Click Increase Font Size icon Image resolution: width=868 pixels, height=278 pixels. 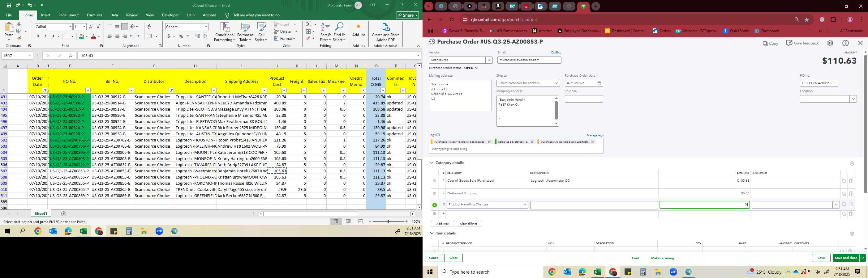pyautogui.click(x=91, y=27)
